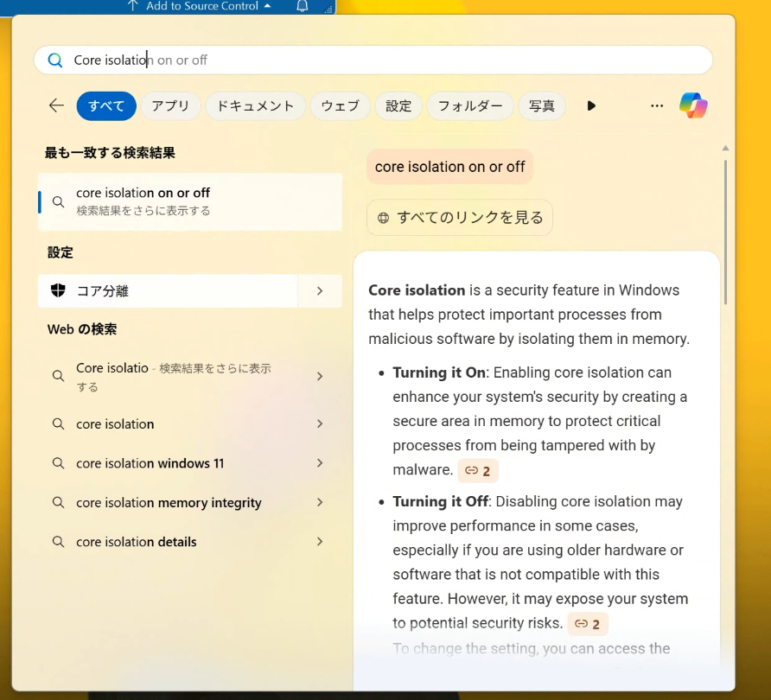The image size is (771, 700).
Task: Expand chevron for core isolation details
Action: [320, 542]
